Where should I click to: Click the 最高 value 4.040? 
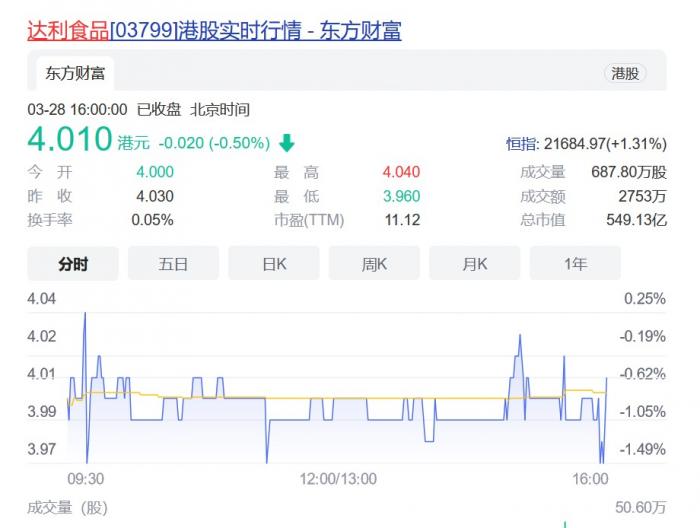click(401, 172)
